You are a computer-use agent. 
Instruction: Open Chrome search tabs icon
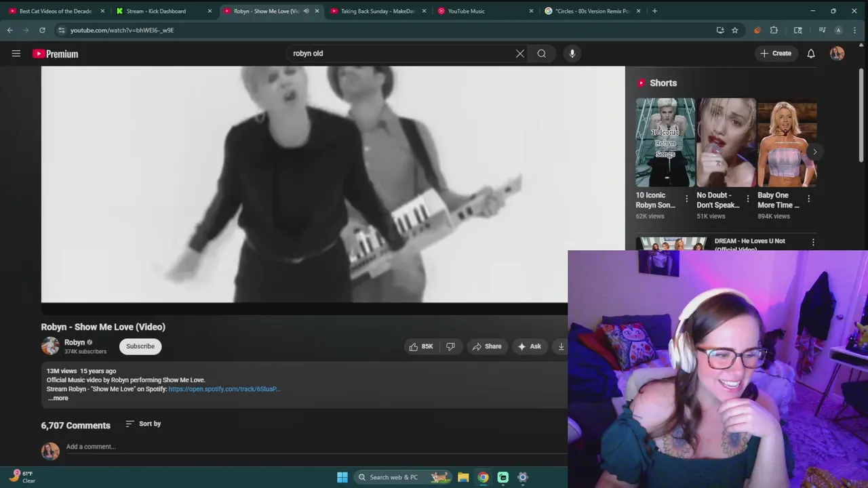tap(798, 30)
